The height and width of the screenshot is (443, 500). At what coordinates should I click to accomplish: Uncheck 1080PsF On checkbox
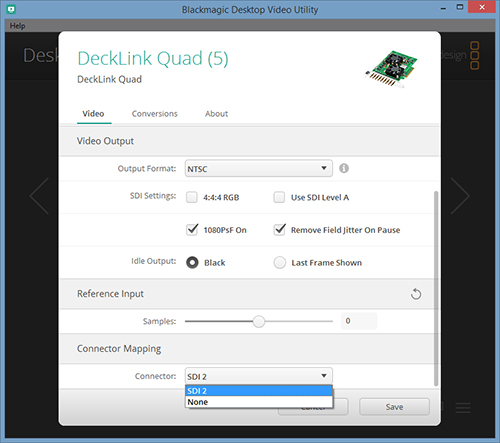192,230
